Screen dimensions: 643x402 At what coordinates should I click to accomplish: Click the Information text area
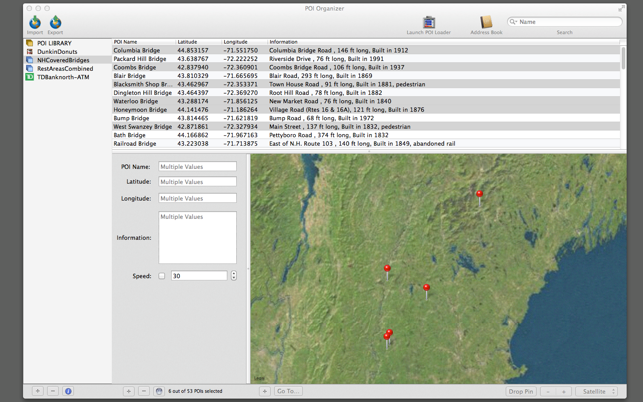(197, 238)
